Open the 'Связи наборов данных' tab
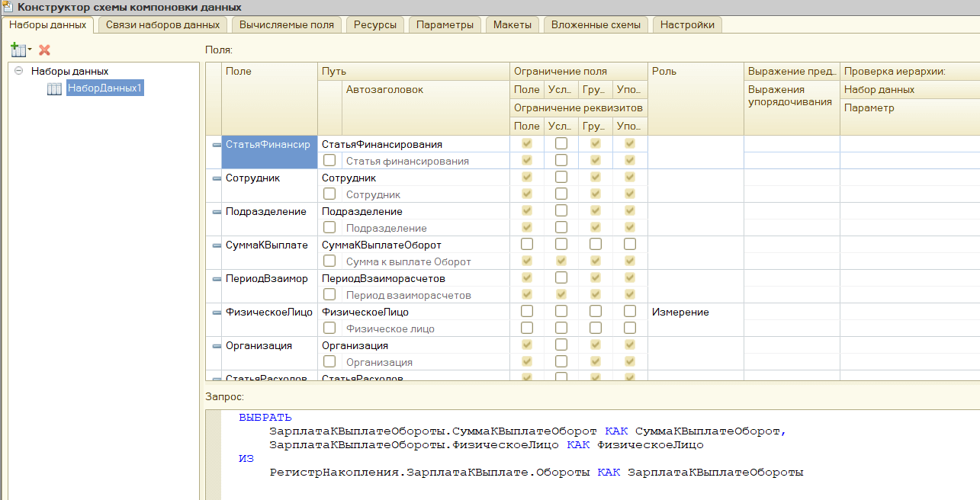The width and height of the screenshot is (980, 500). tap(162, 24)
